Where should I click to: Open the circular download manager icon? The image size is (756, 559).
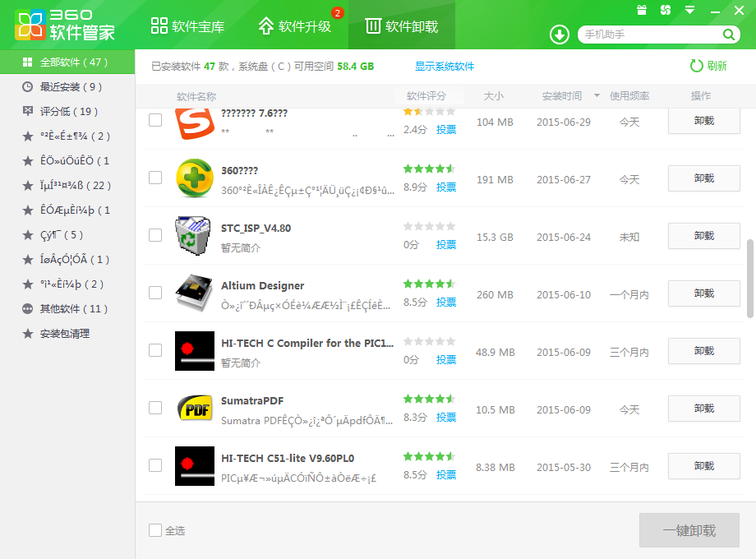(559, 35)
